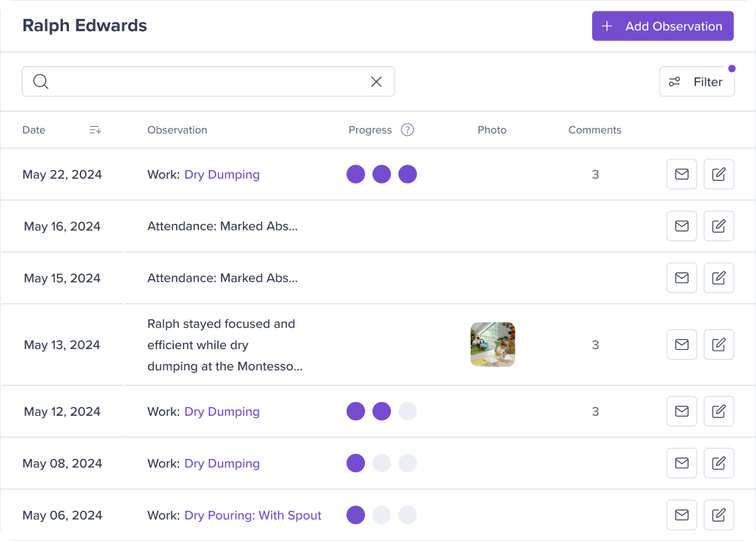The width and height of the screenshot is (756, 541).
Task: Open the Filter options
Action: click(697, 81)
